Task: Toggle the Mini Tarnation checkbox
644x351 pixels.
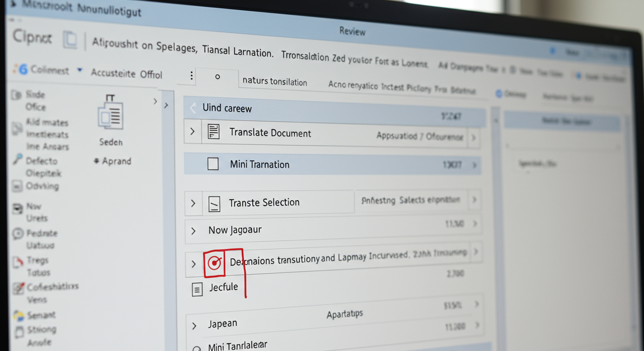Action: click(x=213, y=164)
